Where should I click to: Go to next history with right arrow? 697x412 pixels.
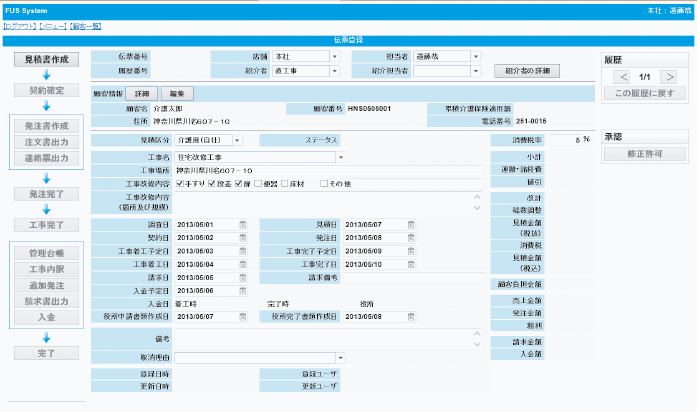(x=669, y=77)
